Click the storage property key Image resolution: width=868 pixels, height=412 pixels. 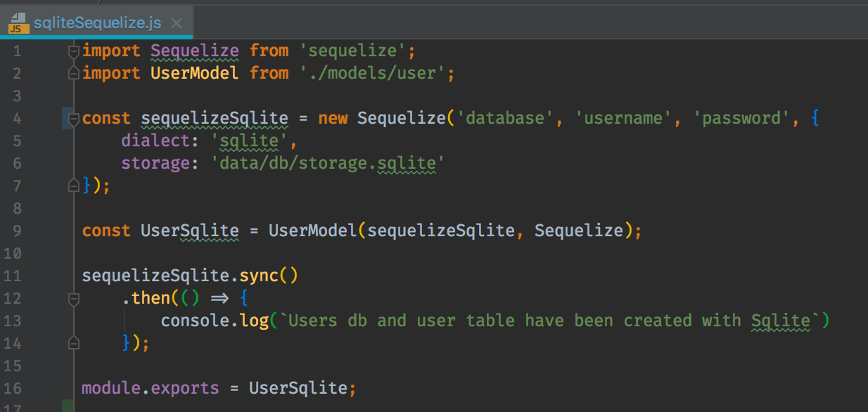[x=155, y=163]
